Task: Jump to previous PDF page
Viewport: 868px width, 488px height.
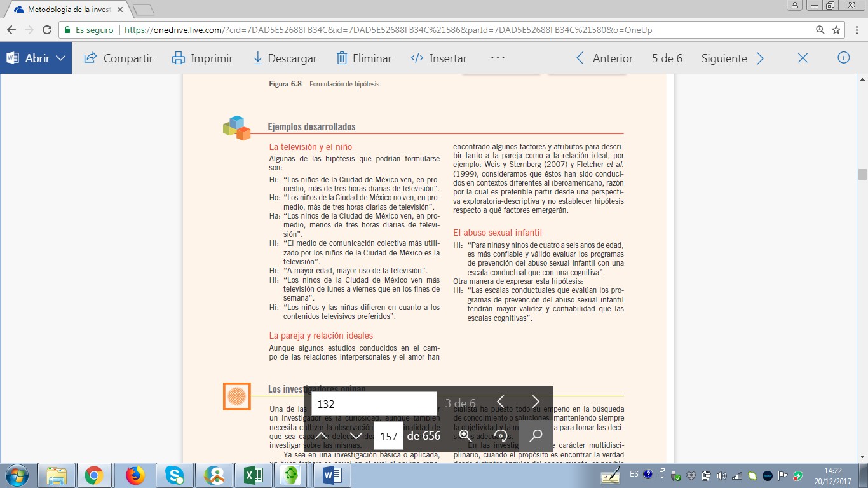Action: 321,436
